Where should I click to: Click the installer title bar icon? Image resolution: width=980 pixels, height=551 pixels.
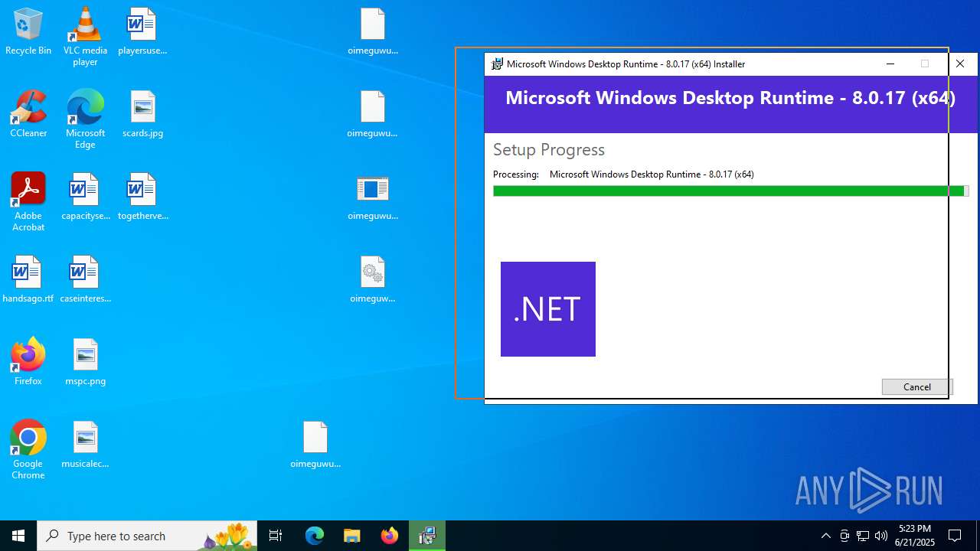[x=497, y=64]
